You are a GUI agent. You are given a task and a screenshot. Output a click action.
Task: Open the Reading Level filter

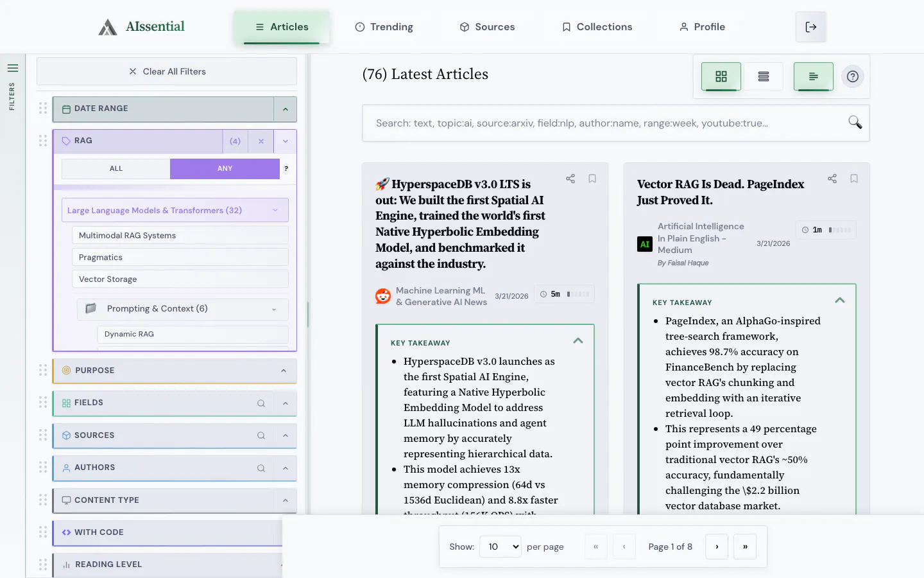167,565
